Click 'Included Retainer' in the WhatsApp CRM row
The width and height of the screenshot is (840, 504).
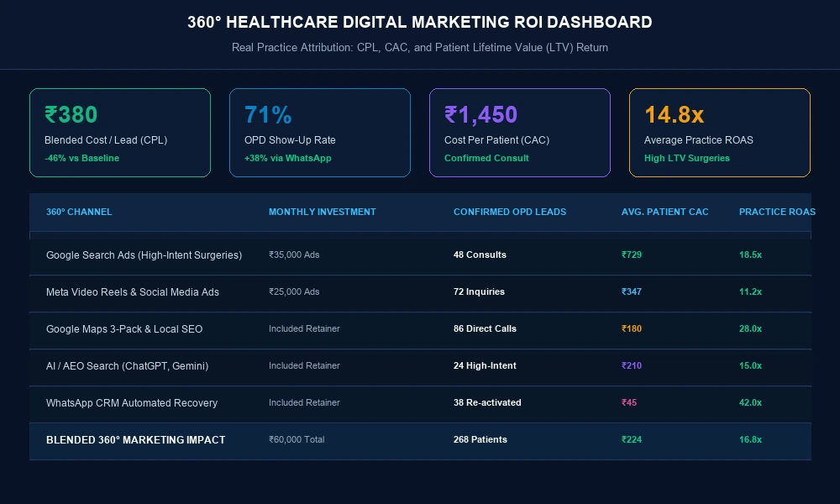click(304, 402)
